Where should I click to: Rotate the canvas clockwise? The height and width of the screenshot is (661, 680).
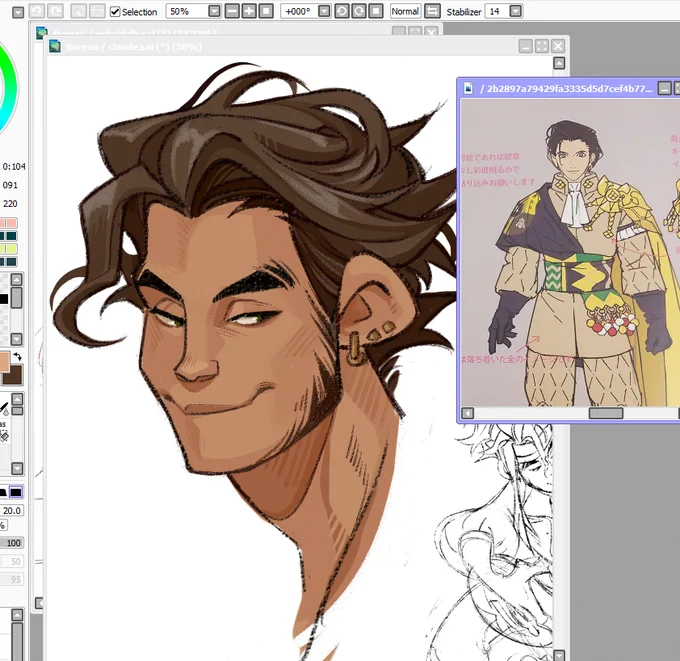click(359, 11)
